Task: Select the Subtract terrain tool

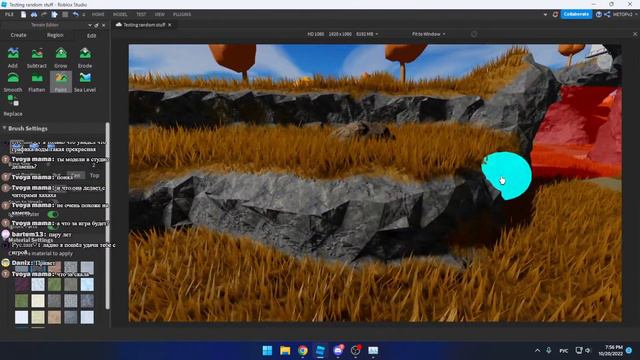Action: pyautogui.click(x=37, y=58)
